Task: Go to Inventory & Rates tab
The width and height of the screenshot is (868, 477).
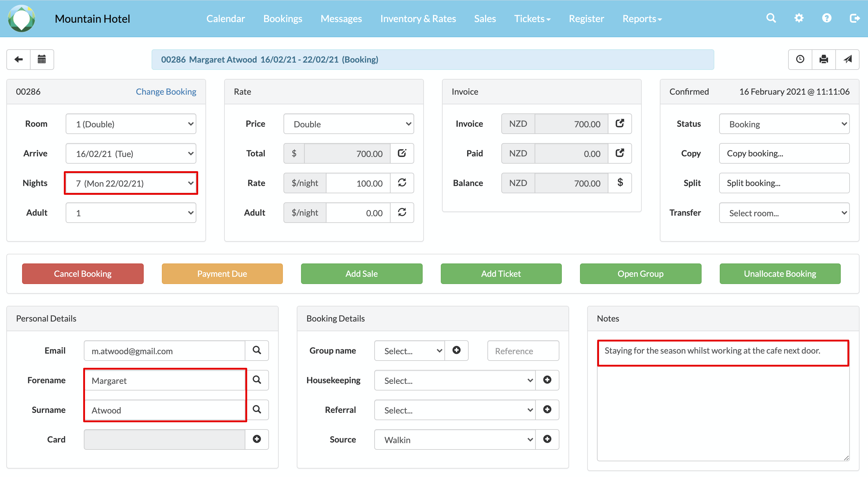Action: 418,18
